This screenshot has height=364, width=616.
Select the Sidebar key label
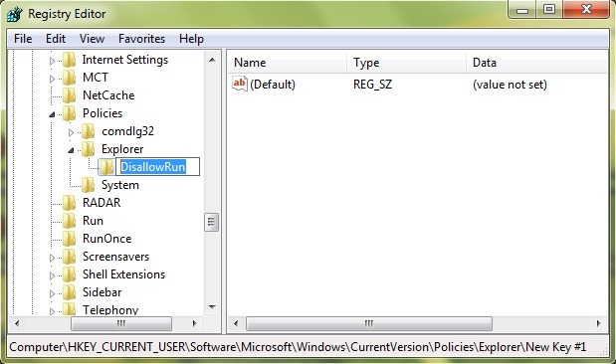click(x=102, y=292)
